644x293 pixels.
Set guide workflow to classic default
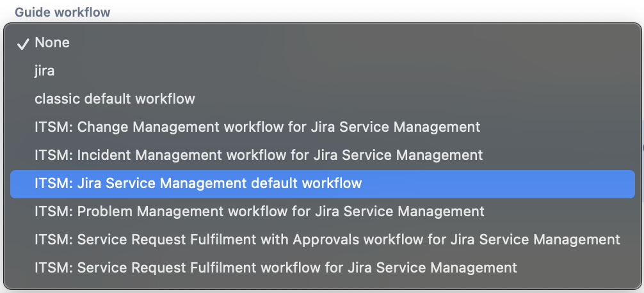(x=323, y=99)
